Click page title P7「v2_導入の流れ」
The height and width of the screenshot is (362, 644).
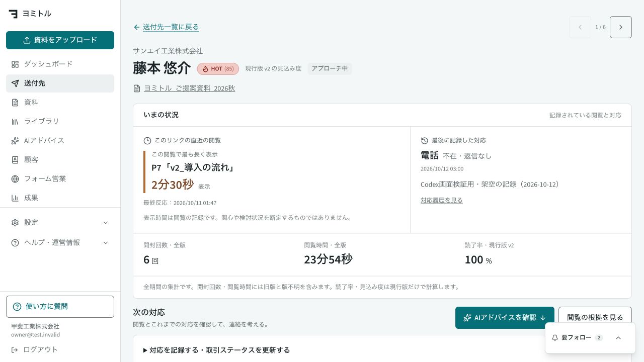point(194,168)
